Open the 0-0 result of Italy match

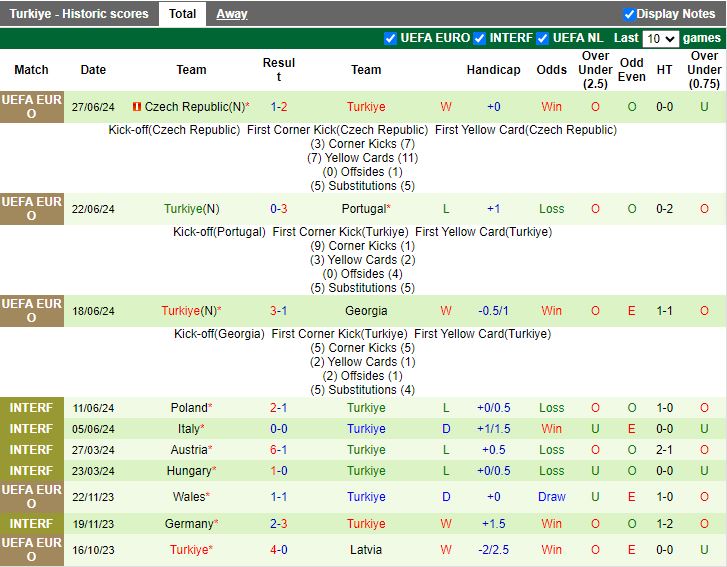(x=279, y=428)
